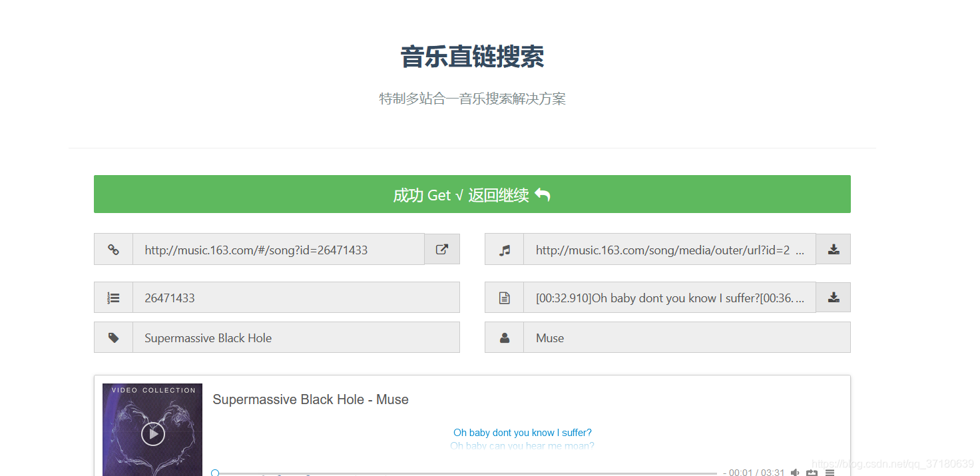Click the tag icon beside song title
980x476 pixels.
click(x=113, y=338)
